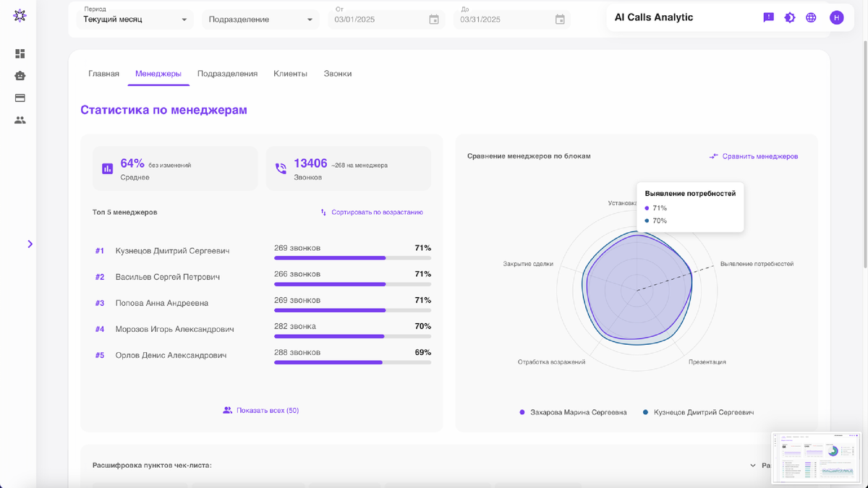Click 'Показать всех (50)' link
868x488 pixels.
(267, 411)
